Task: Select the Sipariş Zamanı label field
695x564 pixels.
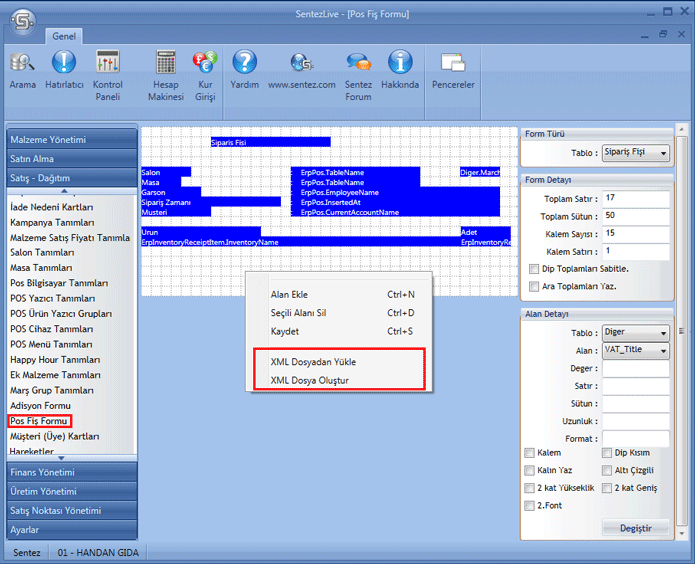Action: click(x=211, y=202)
